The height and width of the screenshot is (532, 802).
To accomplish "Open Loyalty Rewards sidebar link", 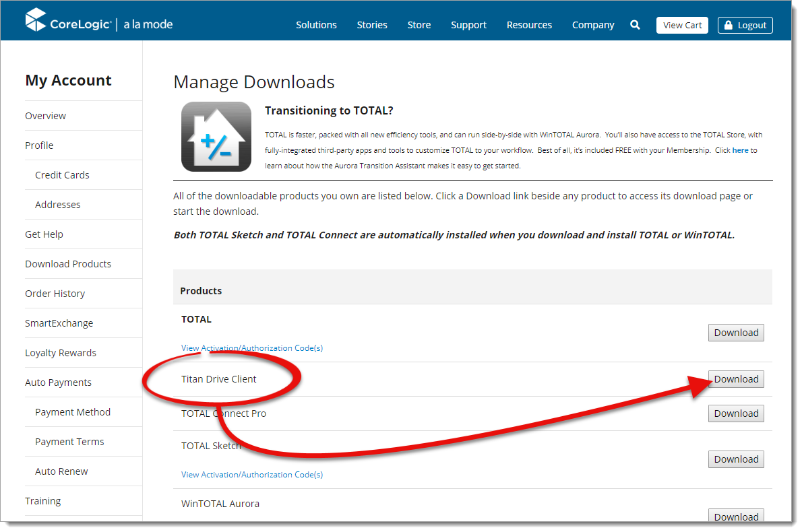I will click(61, 353).
